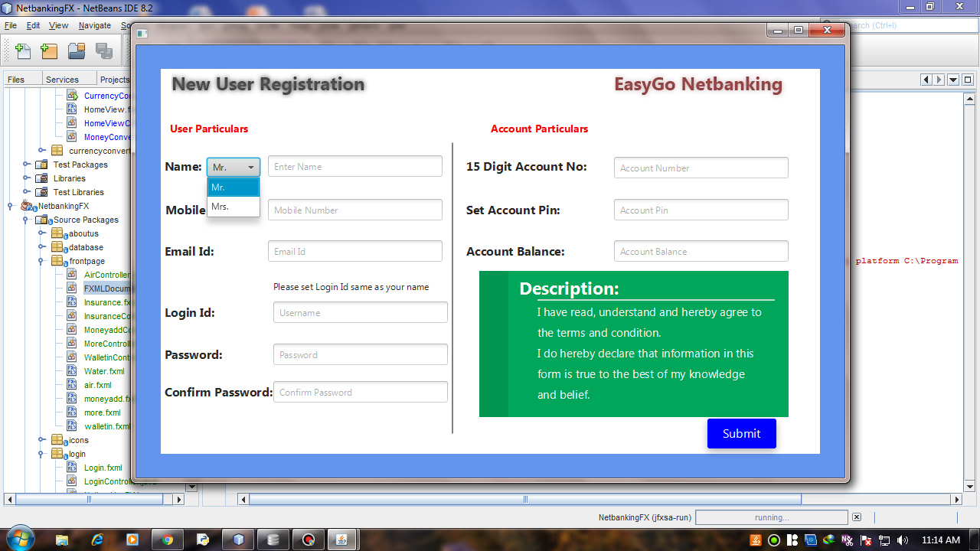The height and width of the screenshot is (551, 980).
Task: Click the Enter Name field
Action: click(x=355, y=167)
